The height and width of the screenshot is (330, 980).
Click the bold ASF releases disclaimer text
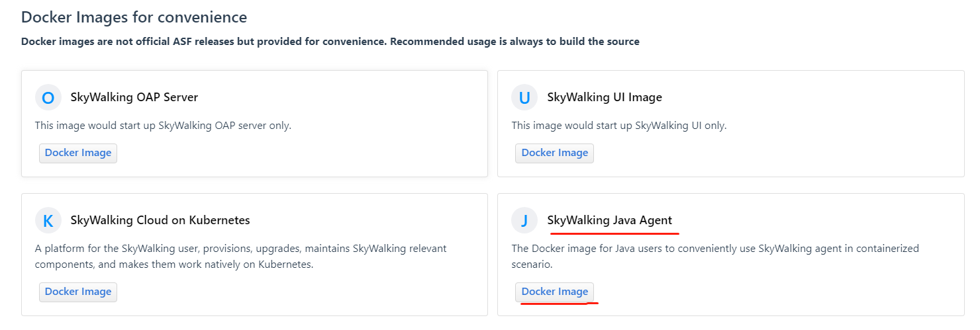click(x=330, y=42)
